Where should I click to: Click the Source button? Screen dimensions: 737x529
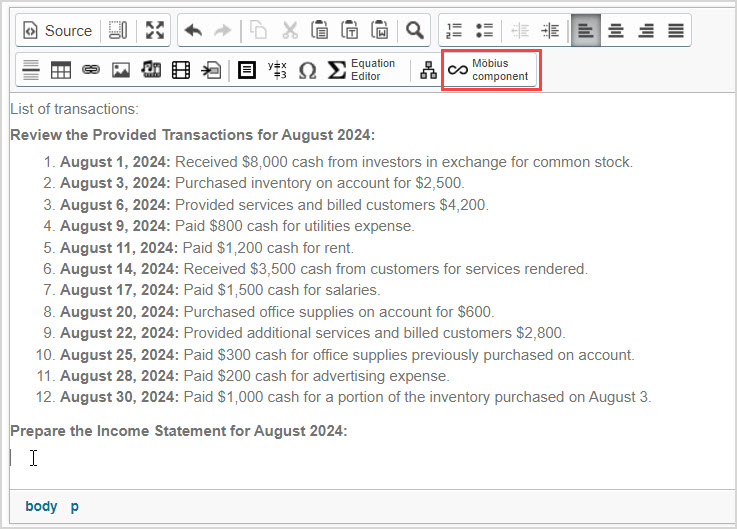58,31
